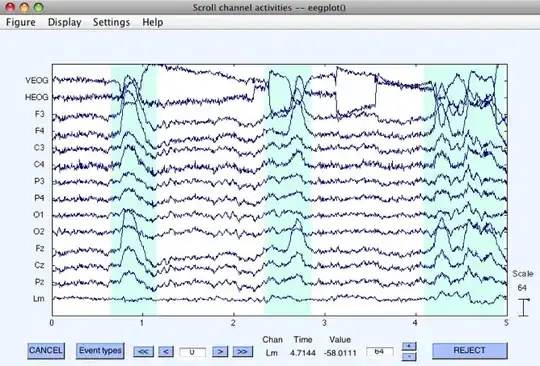Open the Event types button
Viewport: 540px width, 366px height.
click(x=100, y=351)
